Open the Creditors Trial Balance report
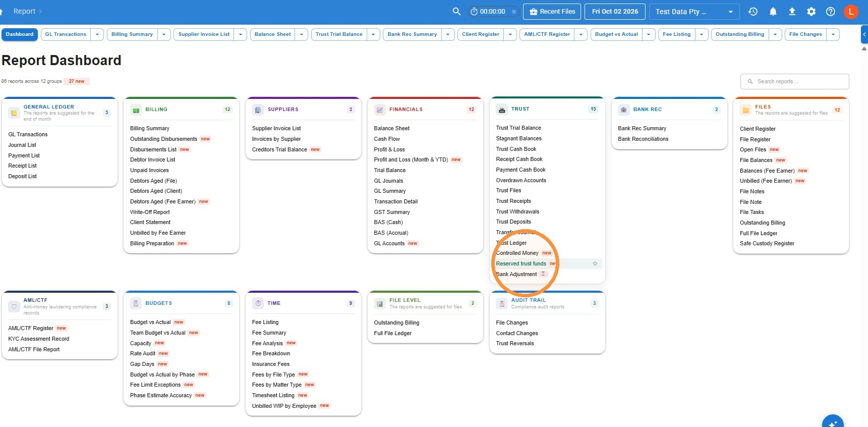The width and height of the screenshot is (868, 427). pos(279,149)
